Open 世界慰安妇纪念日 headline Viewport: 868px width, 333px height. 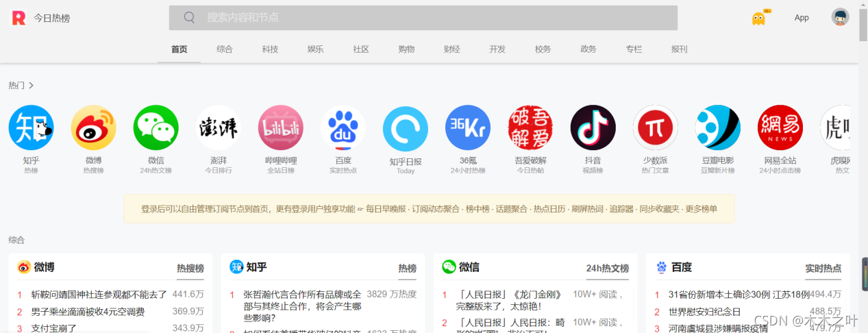(x=704, y=312)
